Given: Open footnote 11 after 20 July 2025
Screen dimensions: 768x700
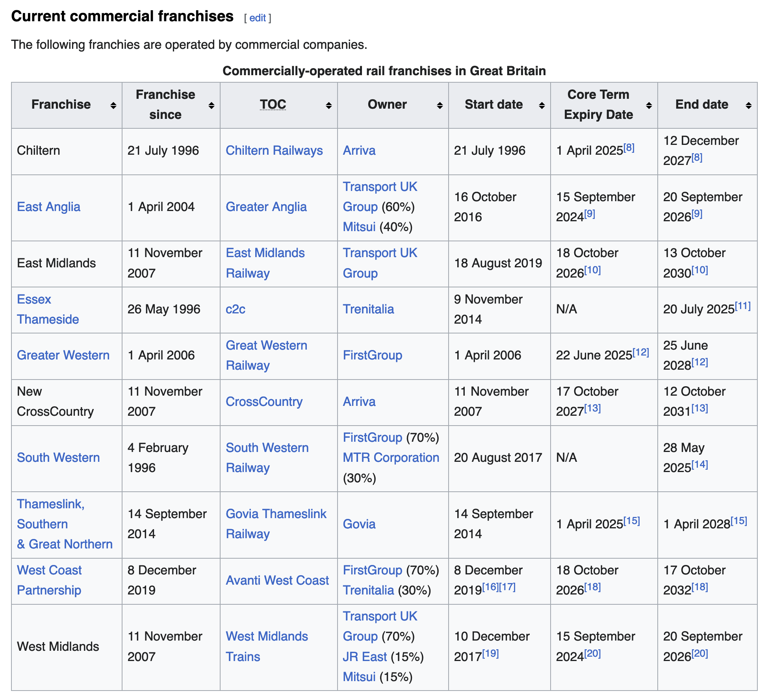Looking at the screenshot, I should (742, 306).
